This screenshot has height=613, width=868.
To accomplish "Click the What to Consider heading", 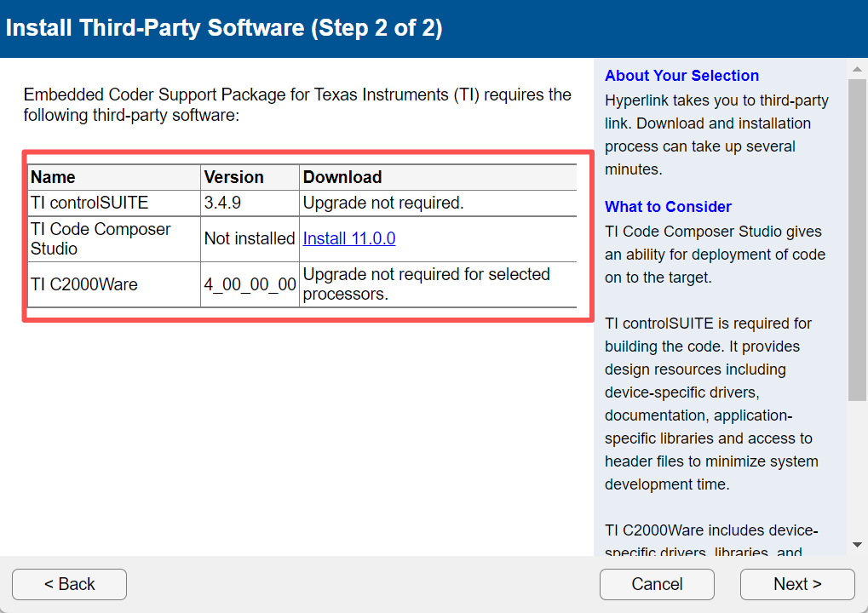I will [x=668, y=207].
